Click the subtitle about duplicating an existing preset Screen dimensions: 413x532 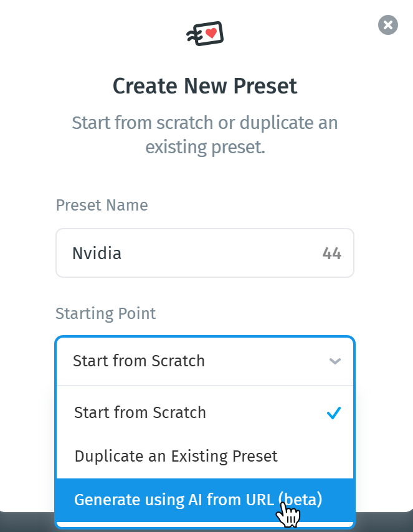205,135
